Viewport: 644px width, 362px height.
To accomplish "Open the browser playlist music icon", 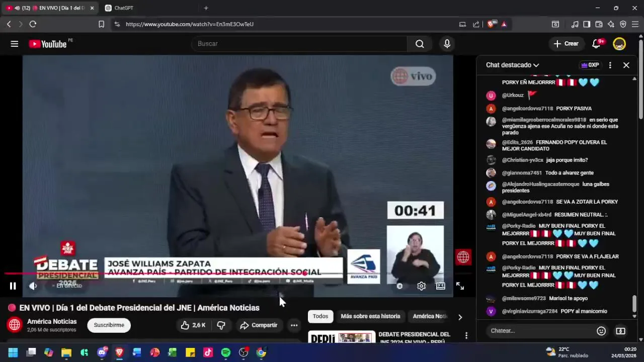I will coord(575,24).
